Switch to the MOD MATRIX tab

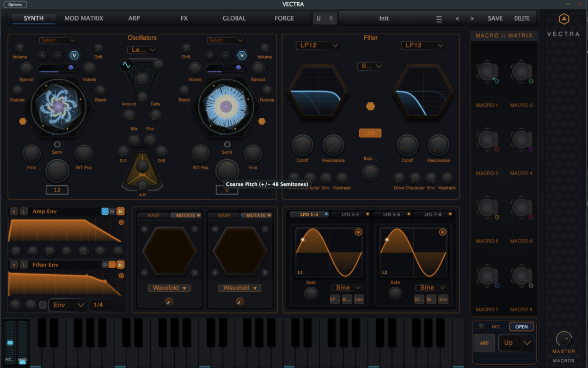[84, 19]
